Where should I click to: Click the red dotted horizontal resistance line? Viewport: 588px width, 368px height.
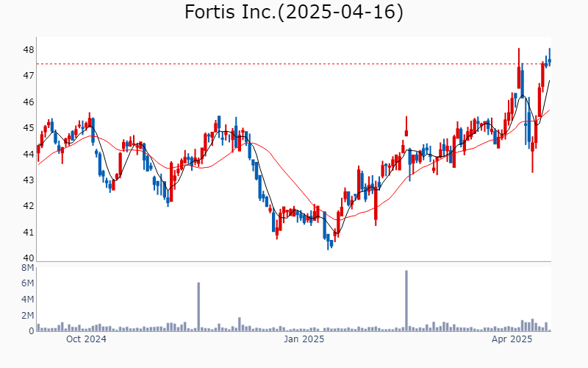coord(293,64)
